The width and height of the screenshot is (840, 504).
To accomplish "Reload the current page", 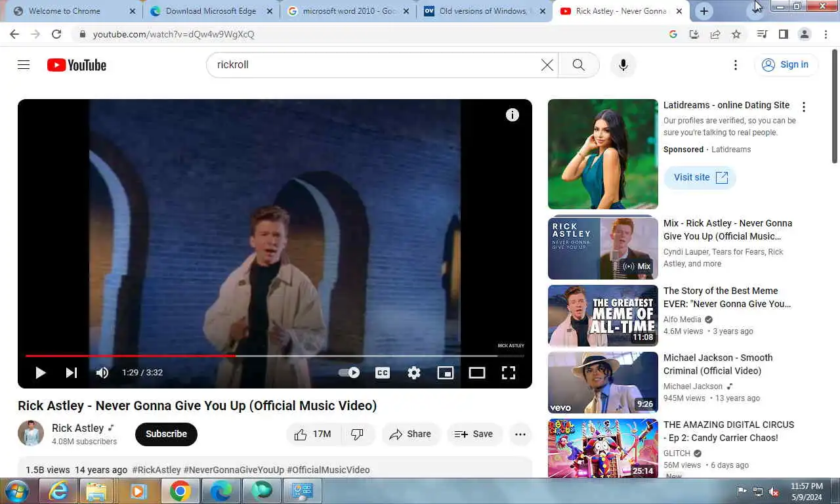I will coord(56,34).
